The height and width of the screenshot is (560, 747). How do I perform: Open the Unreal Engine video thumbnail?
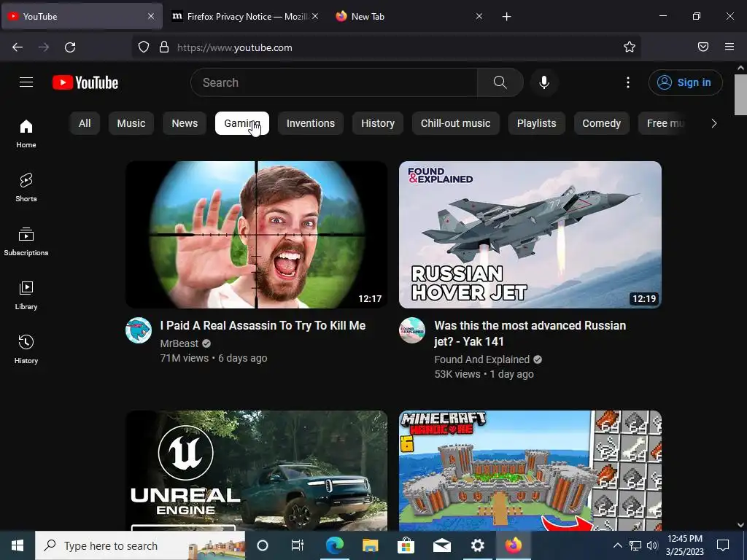click(256, 470)
